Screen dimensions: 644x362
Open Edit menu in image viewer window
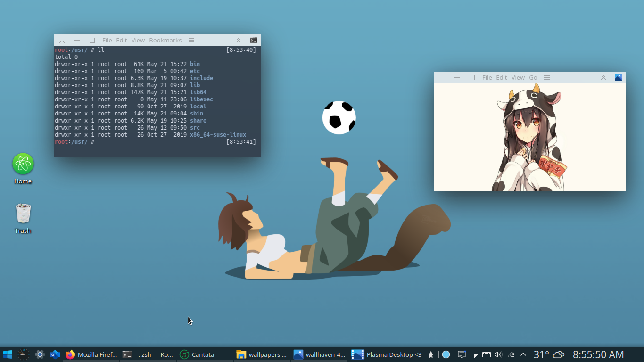(x=502, y=78)
